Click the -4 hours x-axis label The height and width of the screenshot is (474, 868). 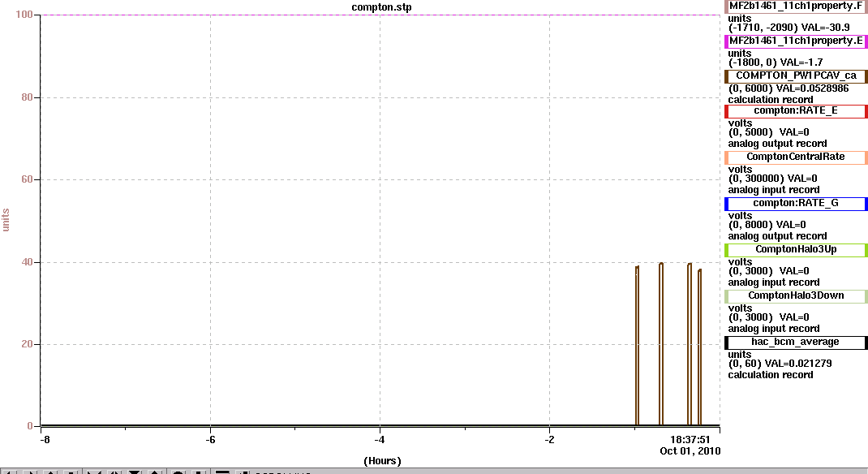379,440
